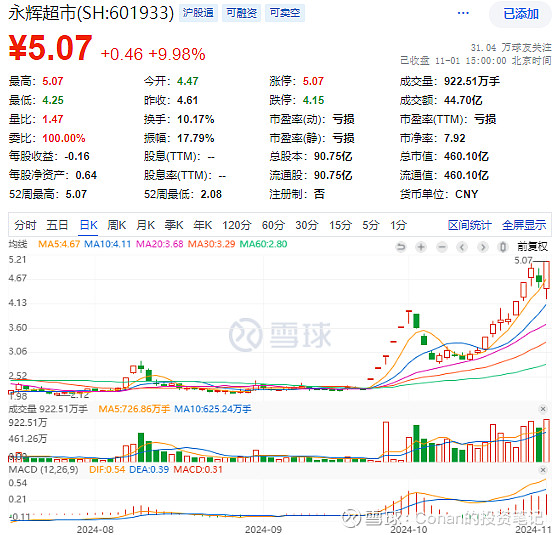Select the 周K chart tab

tap(117, 225)
